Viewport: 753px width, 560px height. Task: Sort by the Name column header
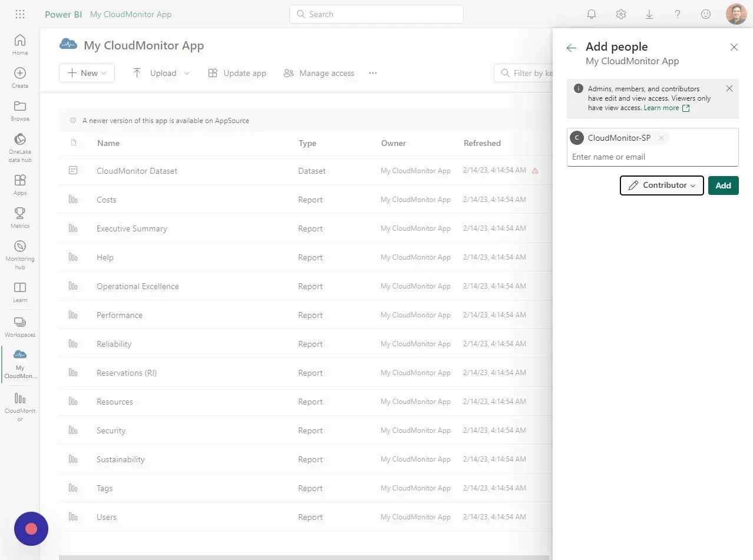[x=108, y=143]
